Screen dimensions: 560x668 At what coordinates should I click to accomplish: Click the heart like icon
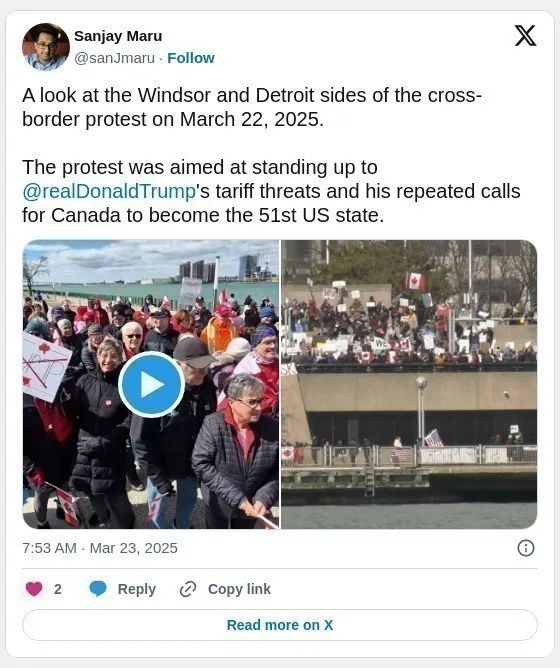click(34, 589)
